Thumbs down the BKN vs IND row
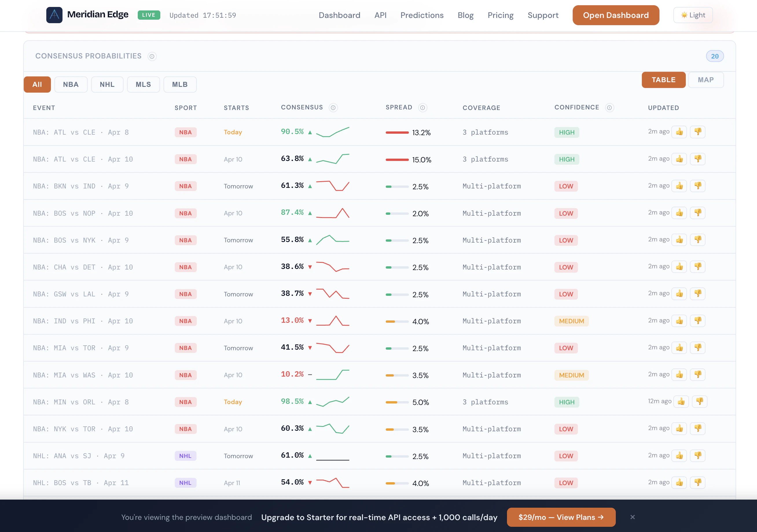The width and height of the screenshot is (757, 532). coord(698,186)
